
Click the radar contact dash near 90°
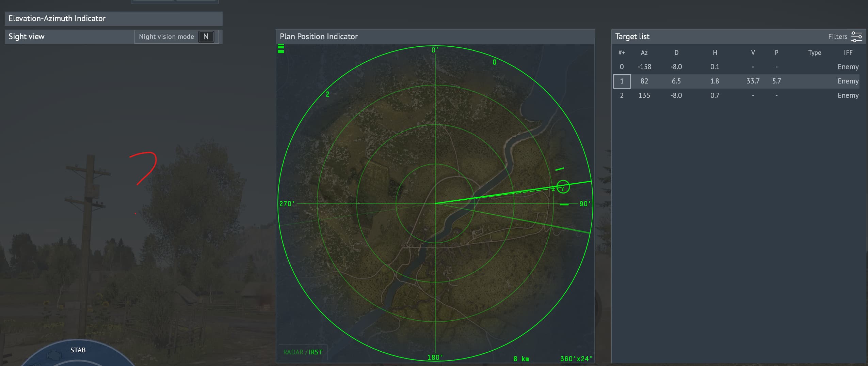click(564, 204)
